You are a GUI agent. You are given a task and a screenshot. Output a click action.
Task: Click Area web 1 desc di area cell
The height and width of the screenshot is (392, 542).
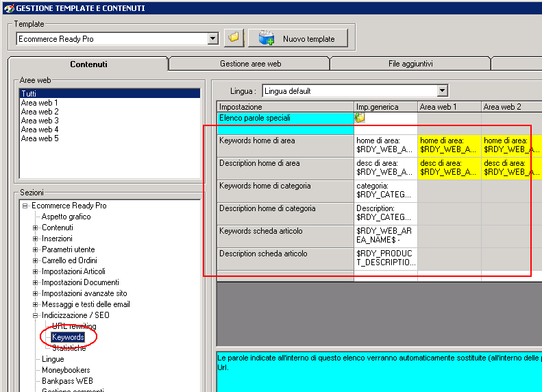449,169
